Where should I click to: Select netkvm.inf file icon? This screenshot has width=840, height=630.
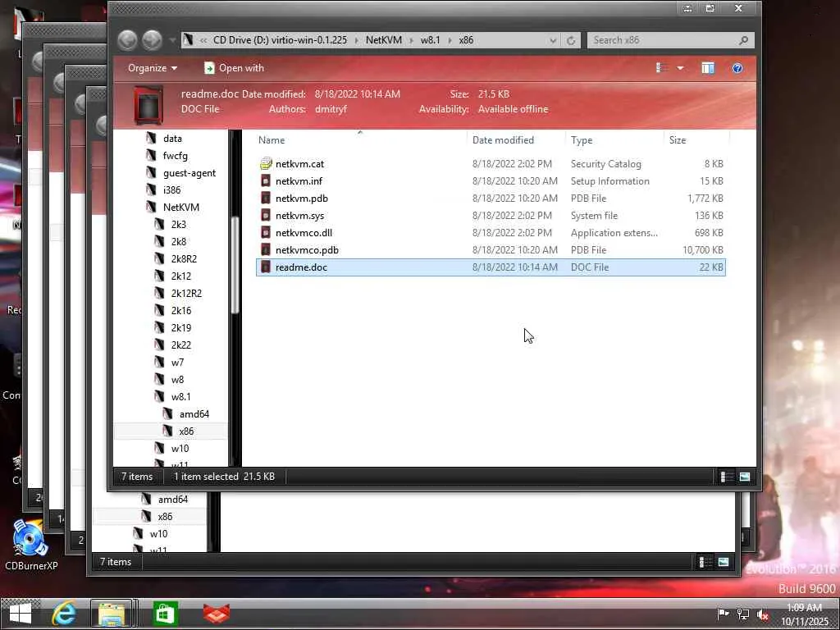(x=266, y=181)
